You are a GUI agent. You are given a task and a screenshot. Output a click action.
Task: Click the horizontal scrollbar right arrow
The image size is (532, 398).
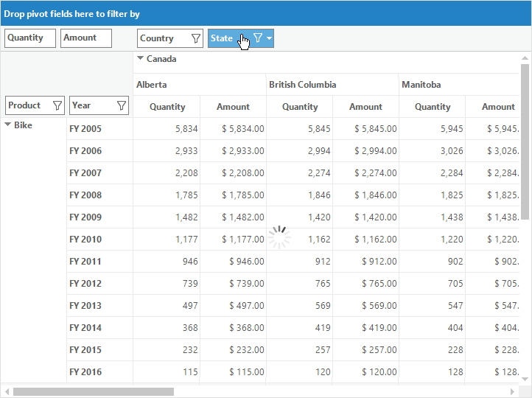tap(513, 392)
